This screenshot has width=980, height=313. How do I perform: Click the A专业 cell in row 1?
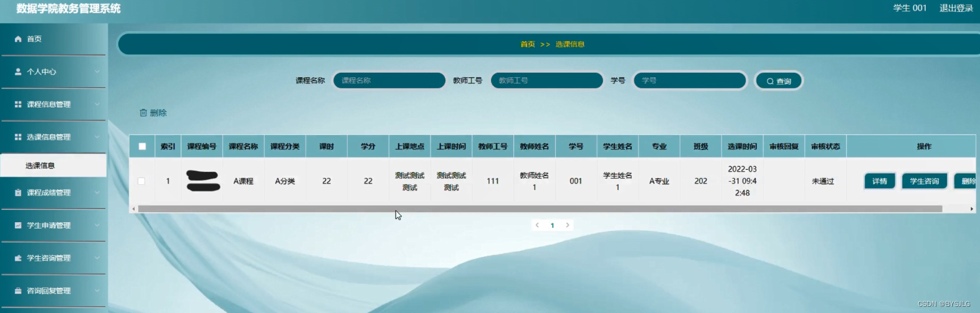(x=659, y=181)
